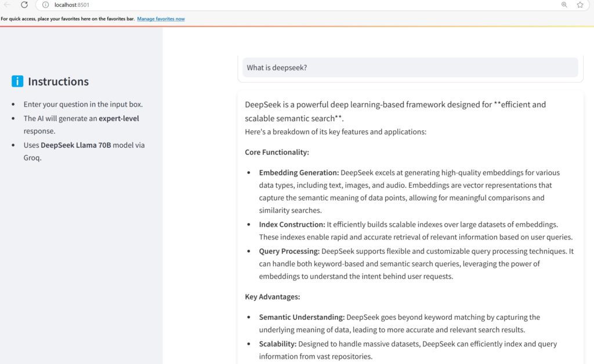Click 'Enter your question in the input box' instruction

(x=83, y=104)
